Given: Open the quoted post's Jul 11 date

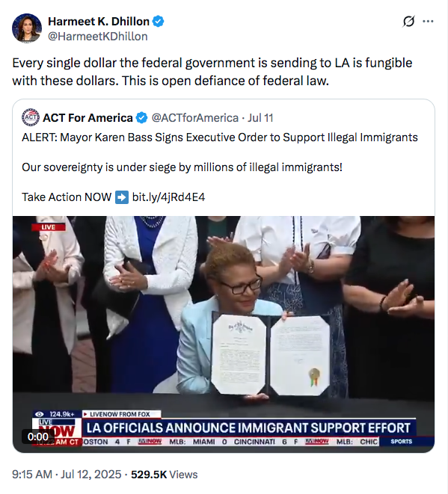Looking at the screenshot, I should pyautogui.click(x=260, y=118).
